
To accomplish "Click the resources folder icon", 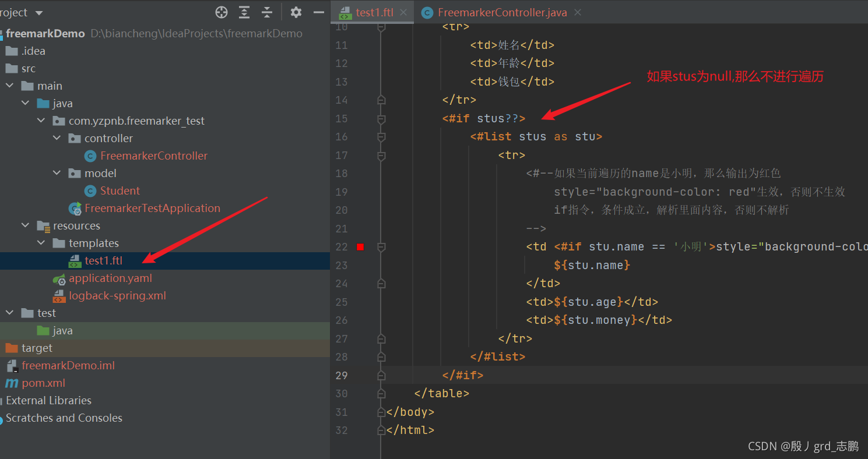I will (43, 225).
